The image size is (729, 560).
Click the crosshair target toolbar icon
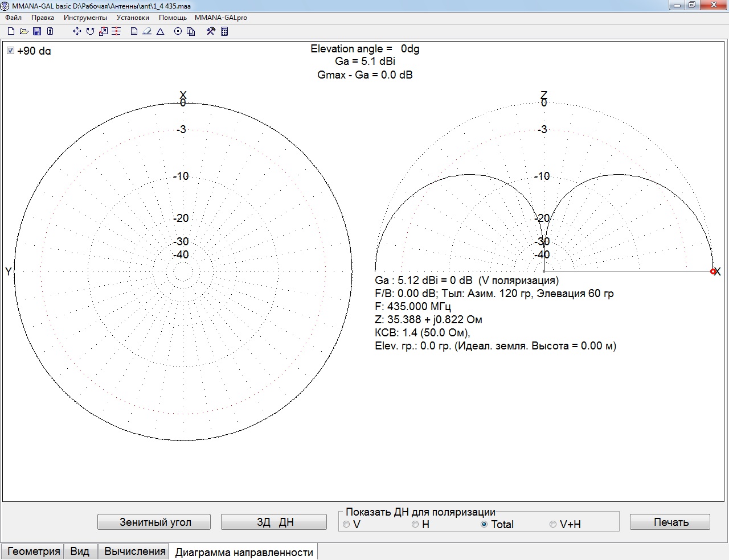click(x=178, y=31)
